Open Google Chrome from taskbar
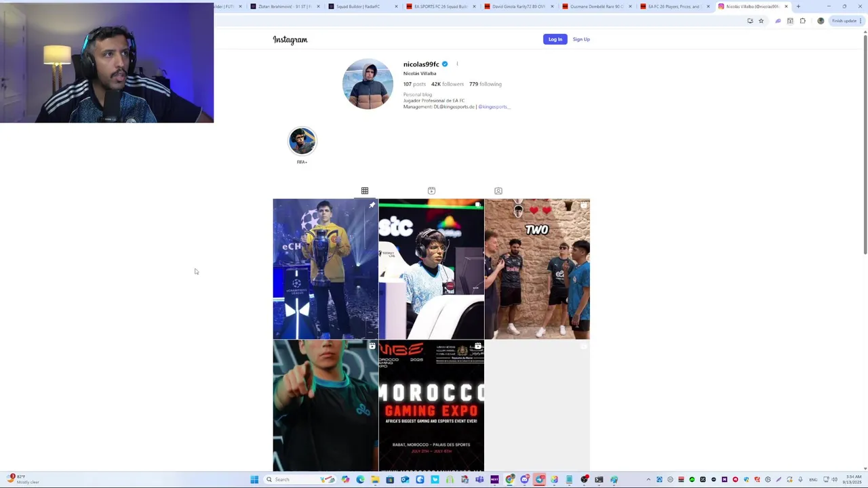Image resolution: width=868 pixels, height=488 pixels. click(x=510, y=479)
